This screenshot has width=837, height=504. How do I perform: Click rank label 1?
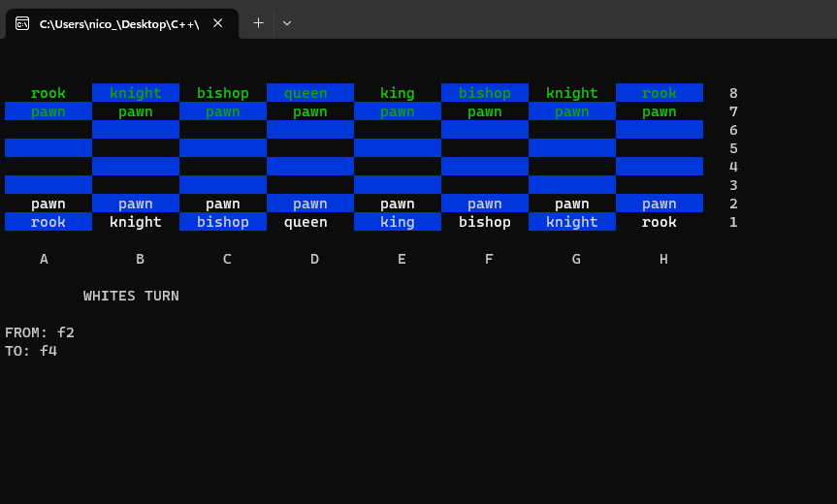[733, 222]
